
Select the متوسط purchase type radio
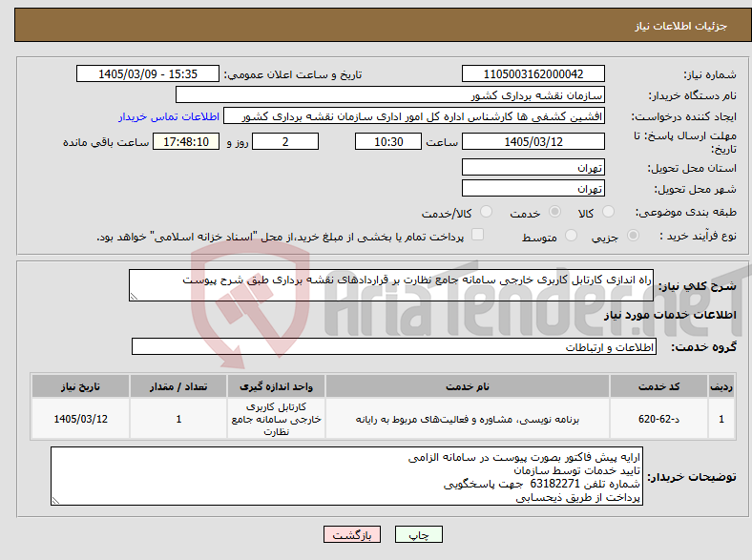click(571, 236)
